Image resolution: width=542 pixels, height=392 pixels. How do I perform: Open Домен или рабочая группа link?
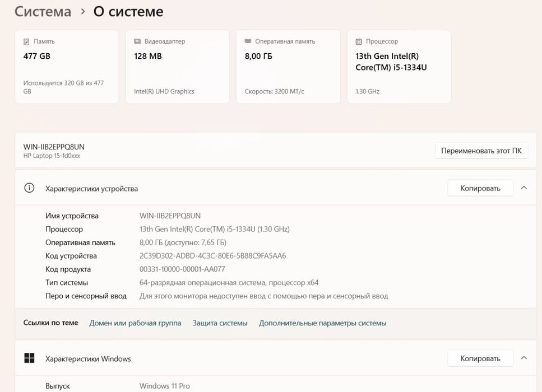click(135, 323)
